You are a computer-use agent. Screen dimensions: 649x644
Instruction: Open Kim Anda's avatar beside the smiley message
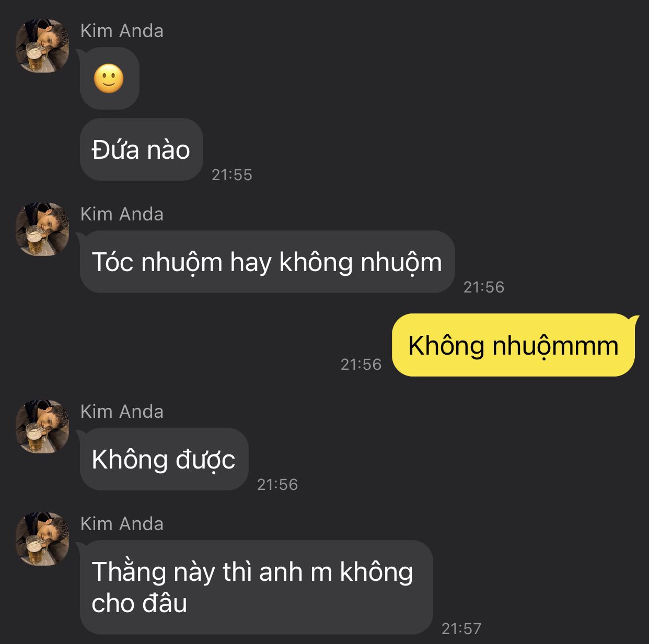click(42, 46)
